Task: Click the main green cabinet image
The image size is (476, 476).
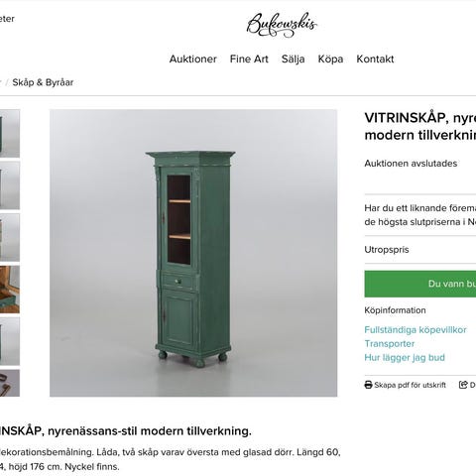Action: click(193, 253)
